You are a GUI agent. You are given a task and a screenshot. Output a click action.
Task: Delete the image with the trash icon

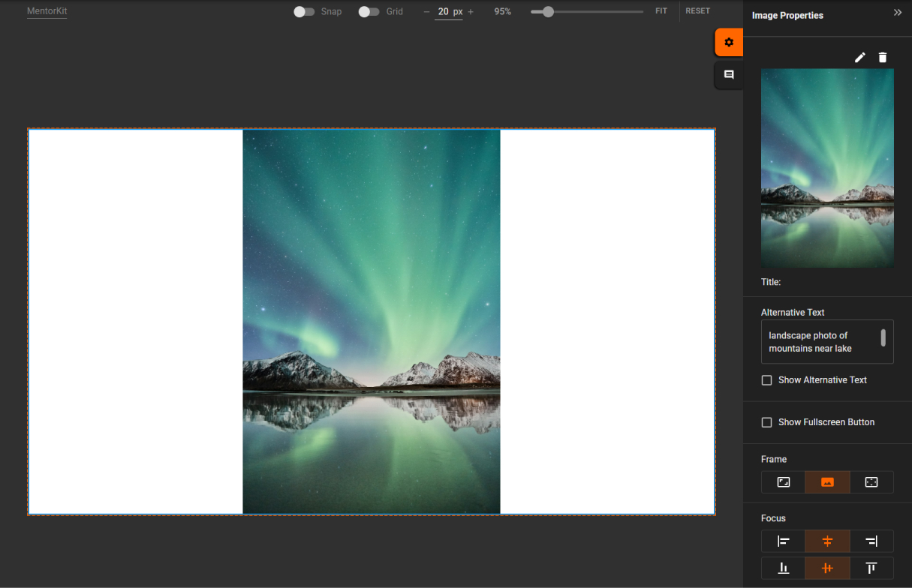click(x=883, y=57)
